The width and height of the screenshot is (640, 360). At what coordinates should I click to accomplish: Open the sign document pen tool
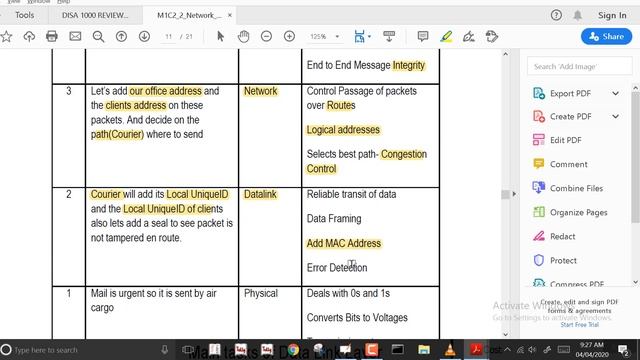[469, 37]
